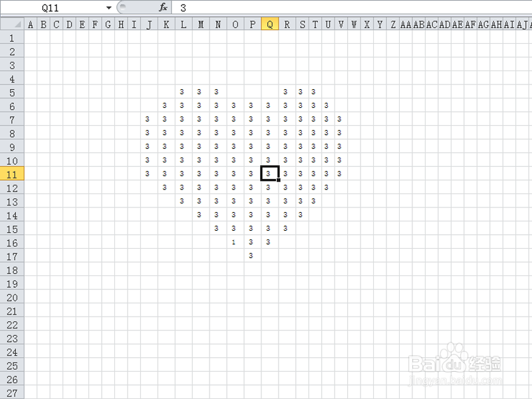Open the Name Box dropdown arrow
The image size is (532, 399).
pyautogui.click(x=108, y=7)
